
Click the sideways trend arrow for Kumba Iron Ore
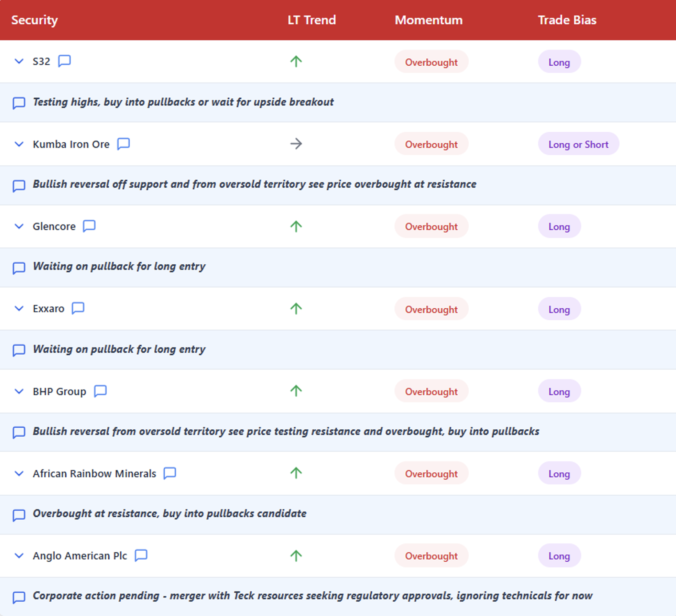296,144
